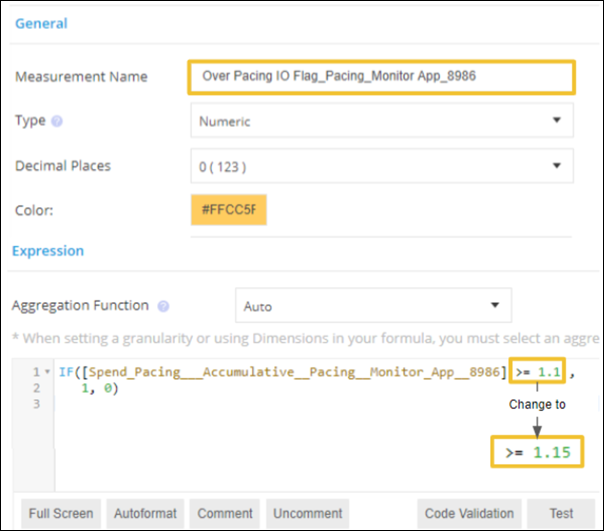Open the Aggregation Function dropdown set to Auto
The width and height of the screenshot is (604, 531).
click(x=373, y=306)
